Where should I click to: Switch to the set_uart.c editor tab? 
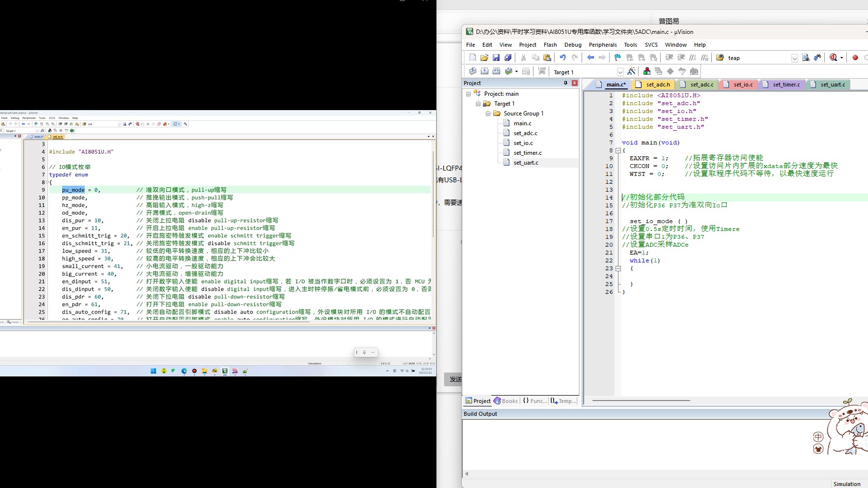tap(828, 85)
